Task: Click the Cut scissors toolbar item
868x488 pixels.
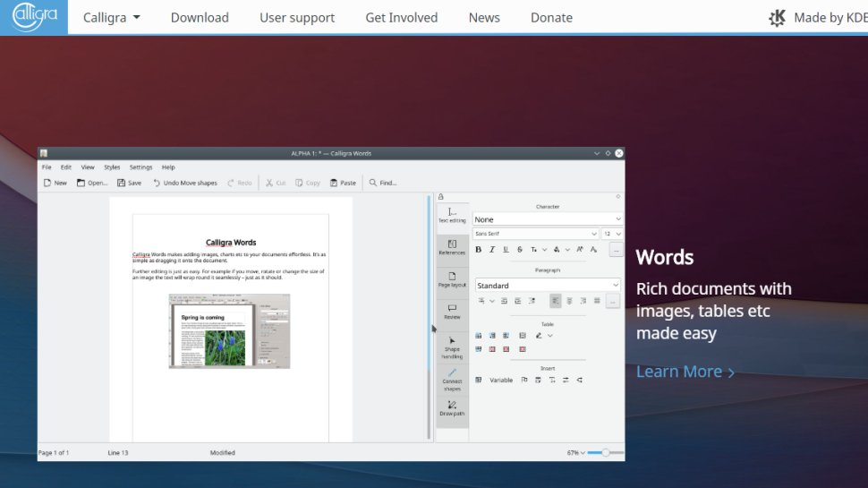Action: (275, 183)
